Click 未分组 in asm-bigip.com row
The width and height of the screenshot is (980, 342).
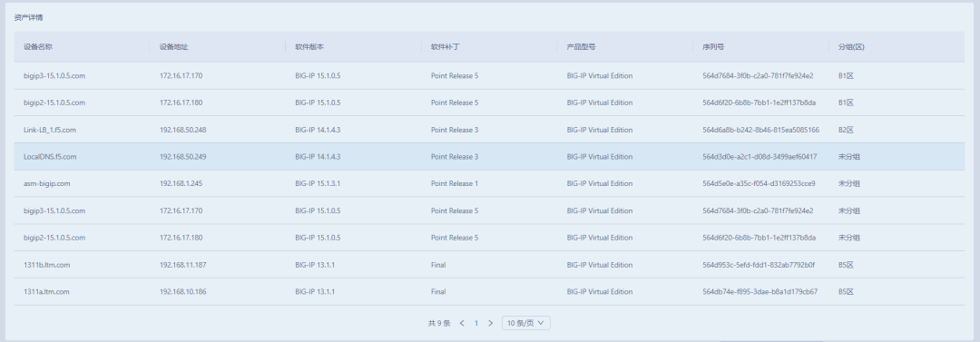(849, 184)
